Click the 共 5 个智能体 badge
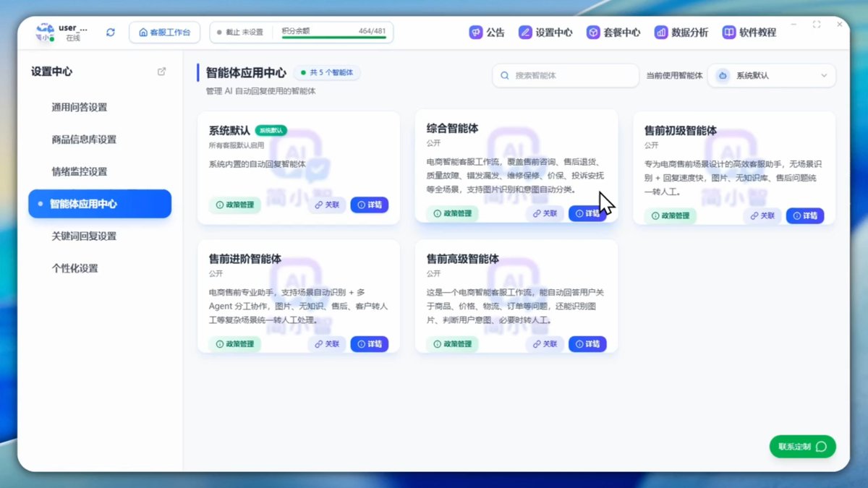868x488 pixels. (x=327, y=72)
